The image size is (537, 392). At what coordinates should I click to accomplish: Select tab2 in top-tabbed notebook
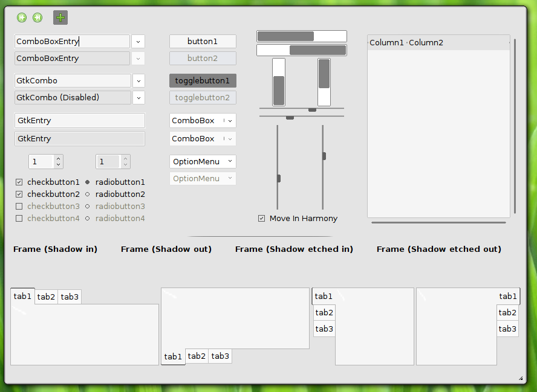point(46,297)
